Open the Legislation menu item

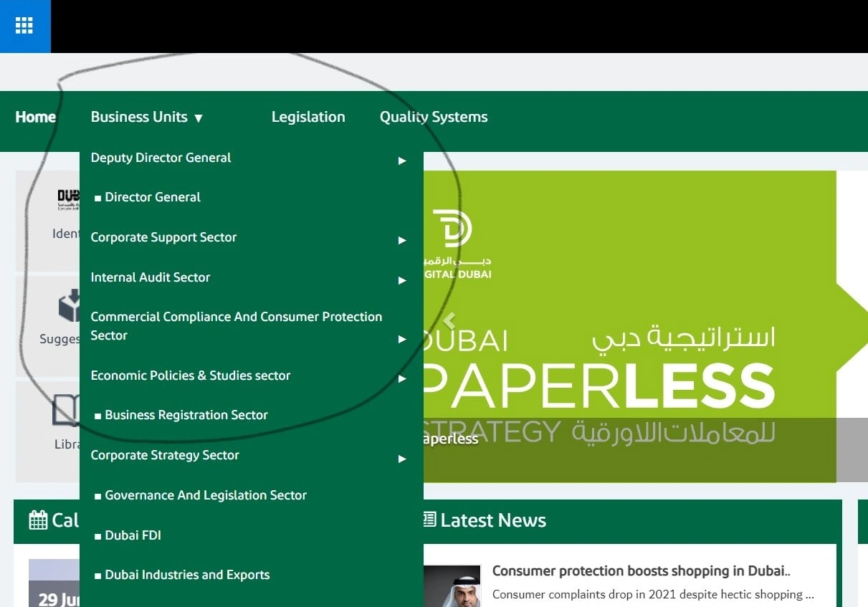point(308,118)
